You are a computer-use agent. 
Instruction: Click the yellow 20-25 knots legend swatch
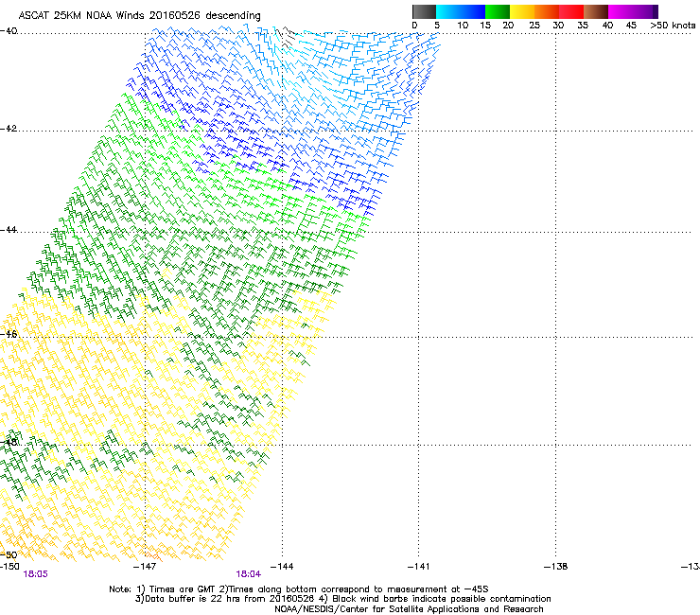tap(522, 11)
